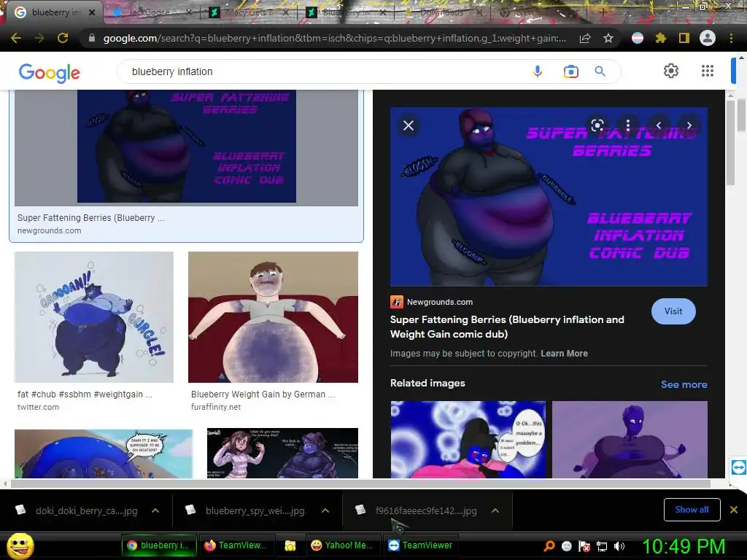This screenshot has height=560, width=747.
Task: Open the volume speaker tray icon
Action: pyautogui.click(x=619, y=546)
